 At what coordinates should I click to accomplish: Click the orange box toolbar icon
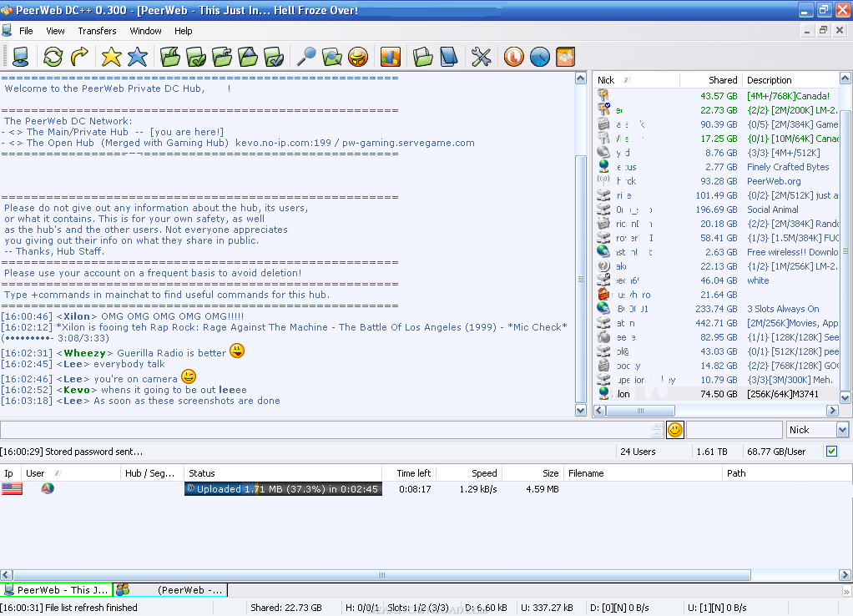click(x=566, y=57)
